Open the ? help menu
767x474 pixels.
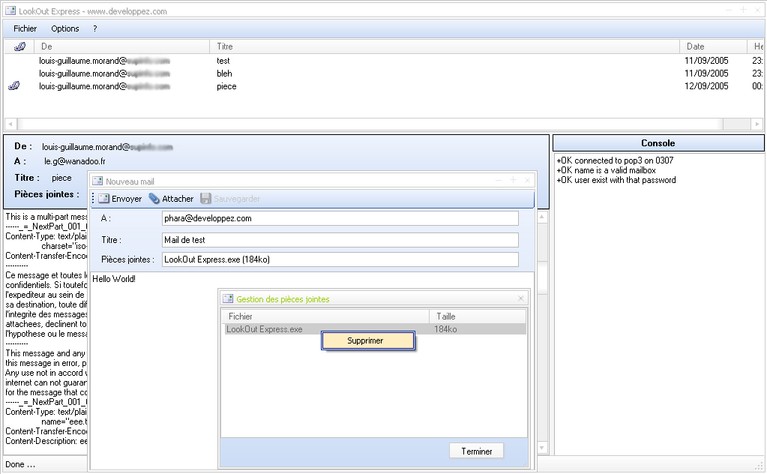tap(95, 29)
